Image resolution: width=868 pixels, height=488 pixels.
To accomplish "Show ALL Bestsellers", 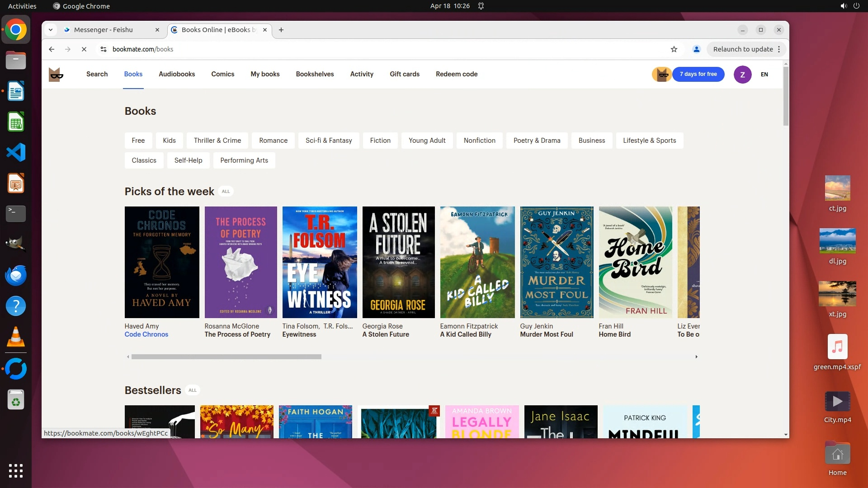I will 193,390.
